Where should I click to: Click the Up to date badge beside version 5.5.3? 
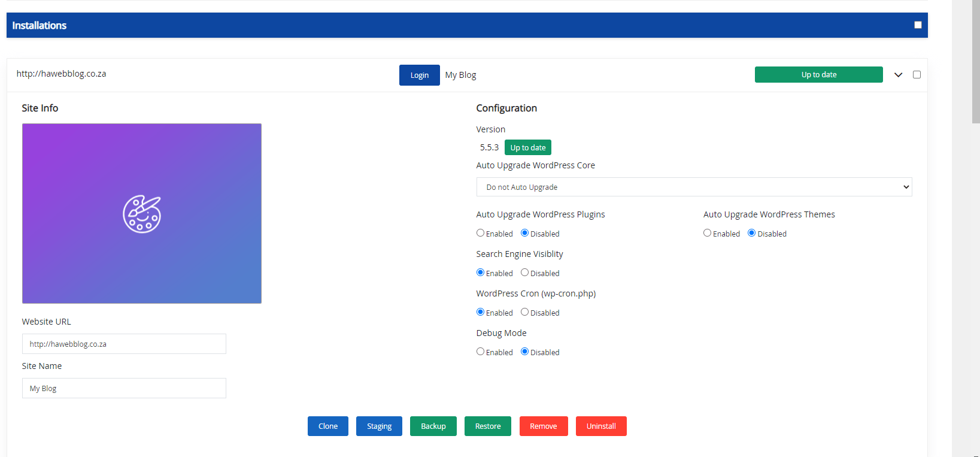pyautogui.click(x=527, y=147)
